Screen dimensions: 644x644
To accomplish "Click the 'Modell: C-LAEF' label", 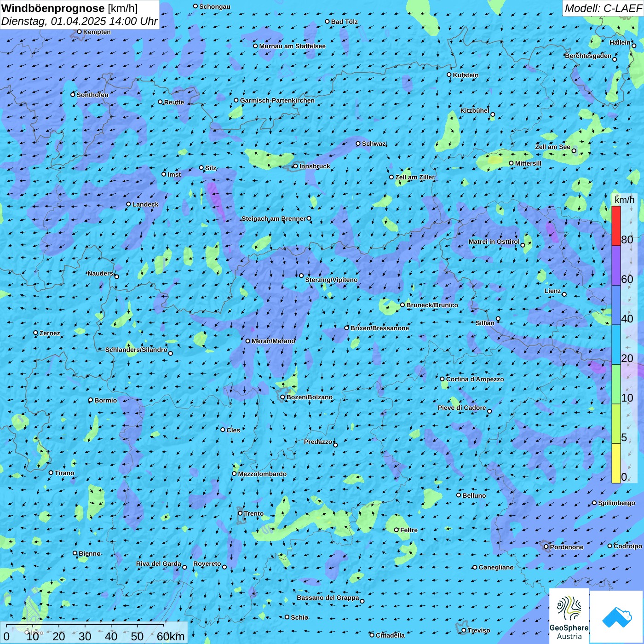I will (x=603, y=8).
